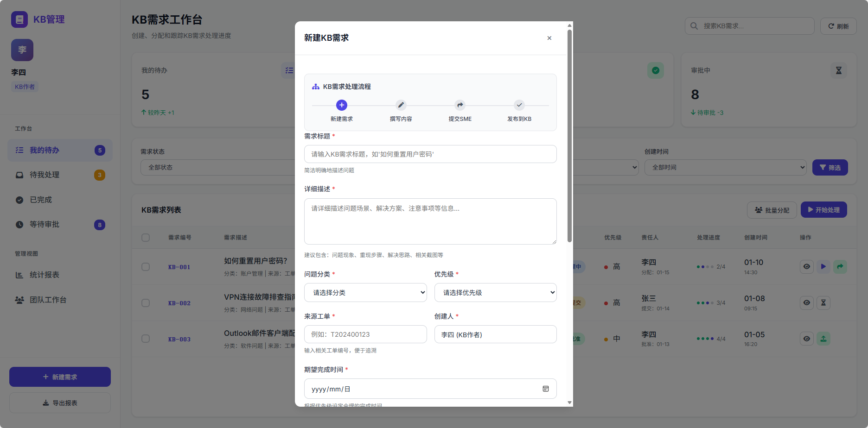Click the 批量分配 button
Screen dimensions: 868x428
(772, 210)
